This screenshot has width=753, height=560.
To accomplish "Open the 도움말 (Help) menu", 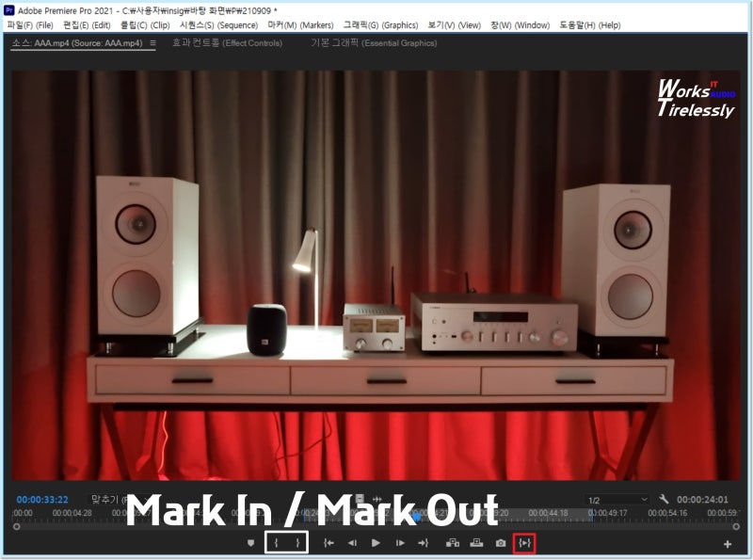I will 590,25.
